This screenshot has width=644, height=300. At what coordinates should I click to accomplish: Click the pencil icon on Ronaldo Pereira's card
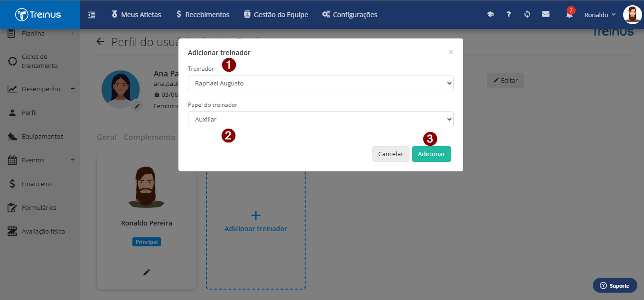point(147,272)
